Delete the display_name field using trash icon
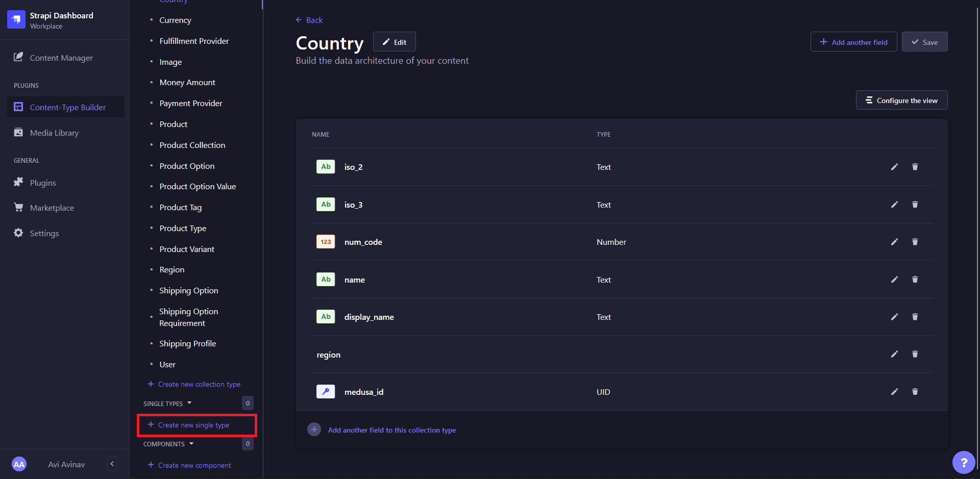Screen dimensions: 980x479 (x=915, y=317)
